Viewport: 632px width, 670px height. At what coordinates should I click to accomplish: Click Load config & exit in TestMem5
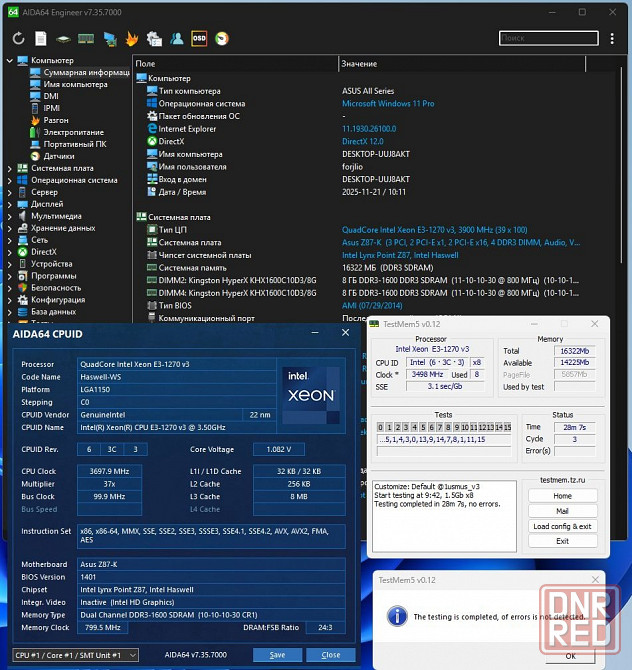tap(562, 526)
